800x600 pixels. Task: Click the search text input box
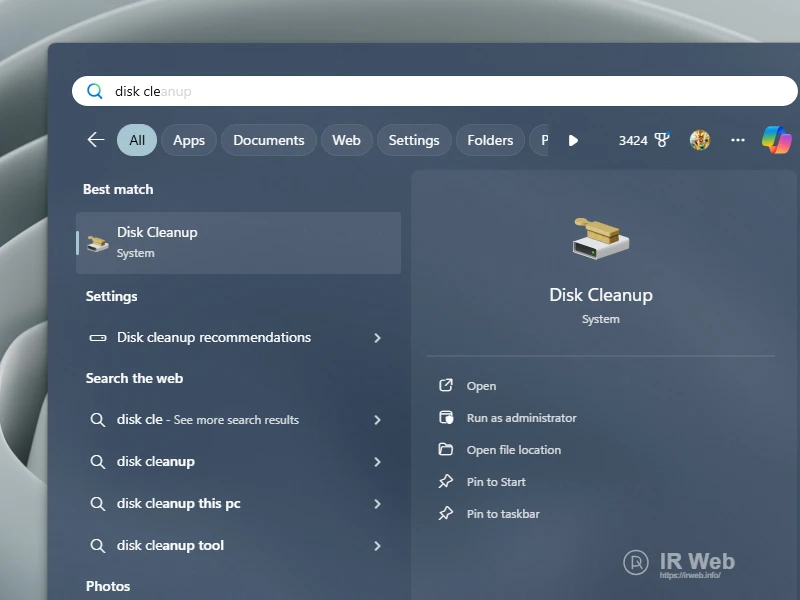[x=450, y=91]
